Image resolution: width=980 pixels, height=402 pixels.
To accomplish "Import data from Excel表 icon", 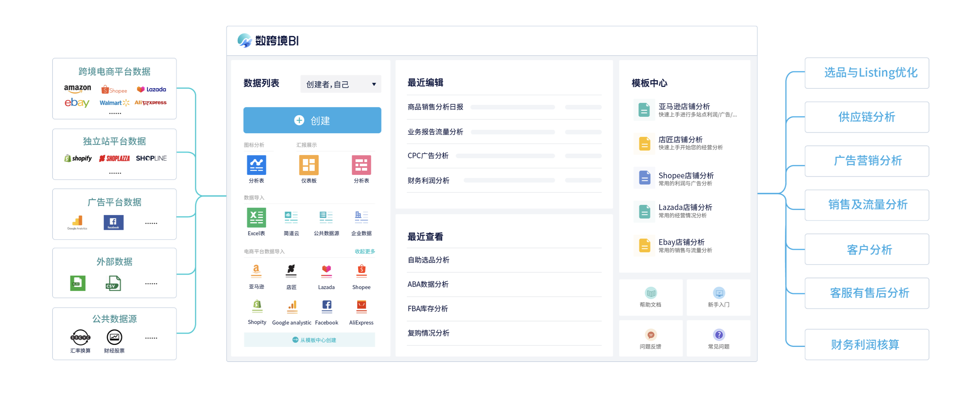I will (256, 218).
